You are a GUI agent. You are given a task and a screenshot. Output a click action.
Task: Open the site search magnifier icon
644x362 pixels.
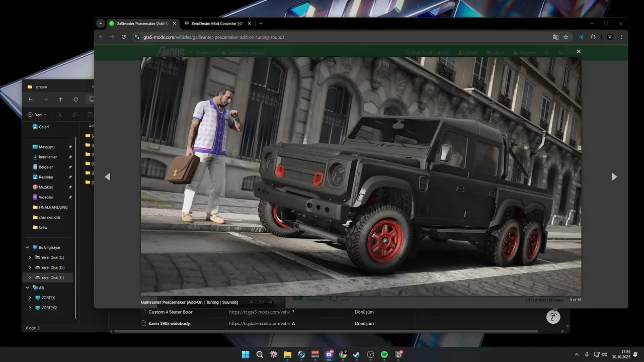pyautogui.click(x=561, y=52)
